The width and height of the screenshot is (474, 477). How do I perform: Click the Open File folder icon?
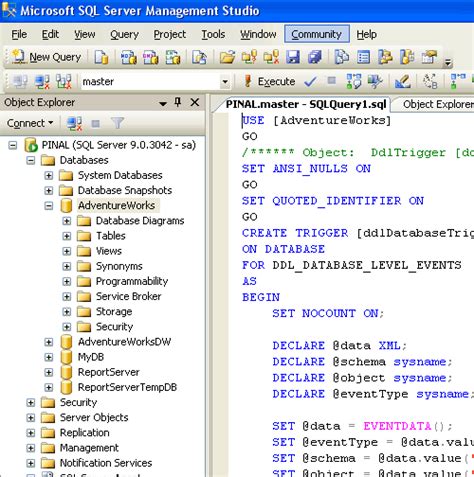click(x=227, y=57)
